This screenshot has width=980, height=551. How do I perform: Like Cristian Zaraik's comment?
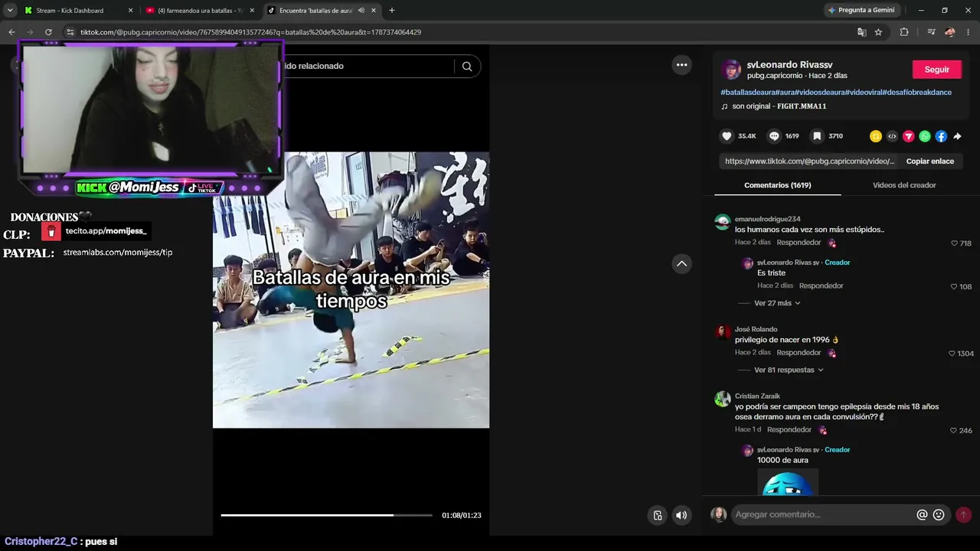pyautogui.click(x=955, y=431)
